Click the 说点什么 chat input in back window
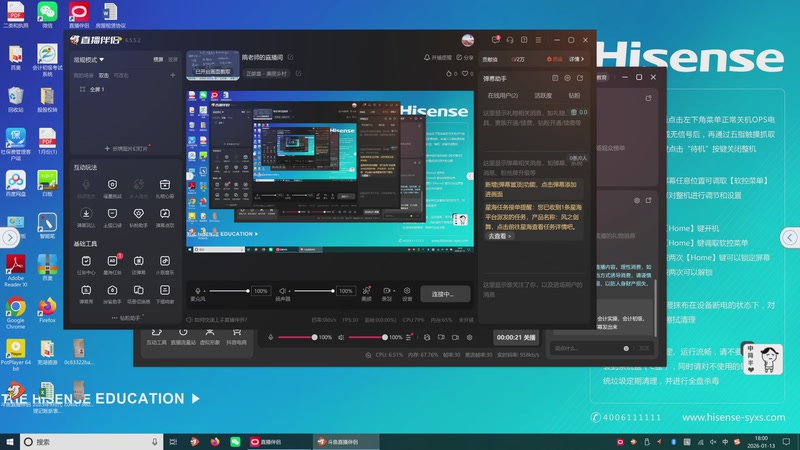This screenshot has height=450, width=800. point(586,348)
